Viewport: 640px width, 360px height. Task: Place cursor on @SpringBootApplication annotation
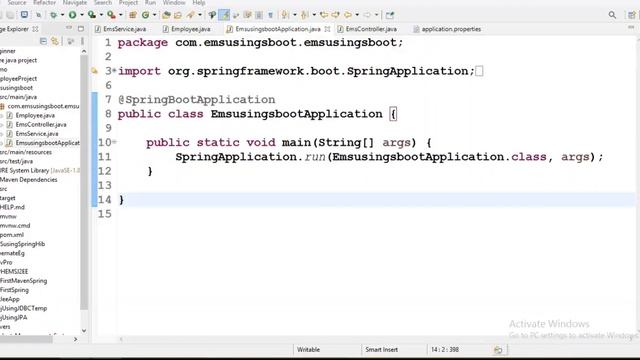point(197,100)
